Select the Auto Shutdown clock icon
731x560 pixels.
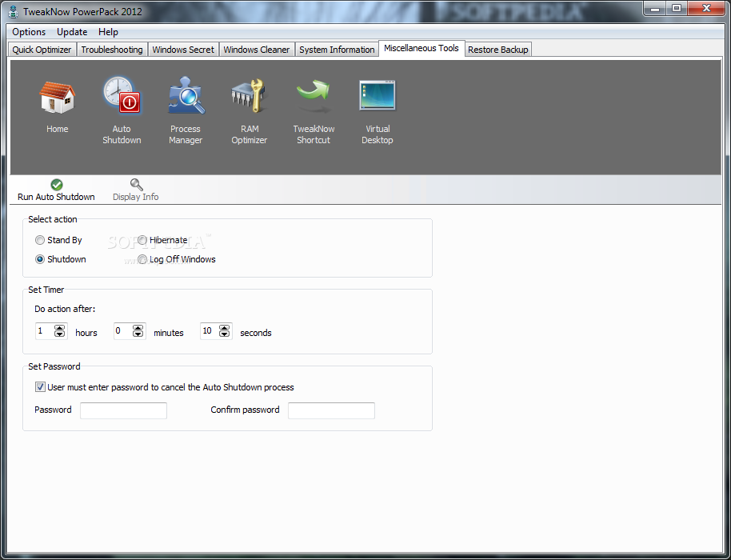coord(122,95)
